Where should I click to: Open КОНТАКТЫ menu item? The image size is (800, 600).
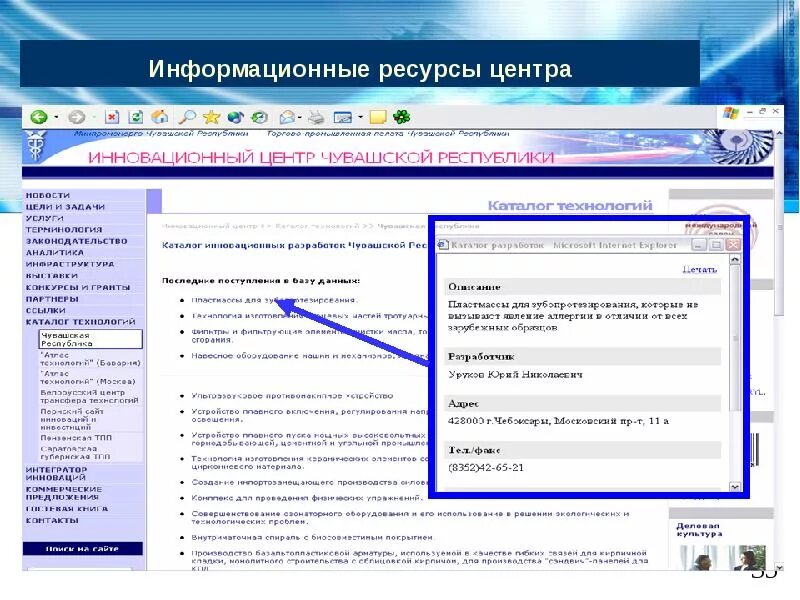[x=52, y=520]
